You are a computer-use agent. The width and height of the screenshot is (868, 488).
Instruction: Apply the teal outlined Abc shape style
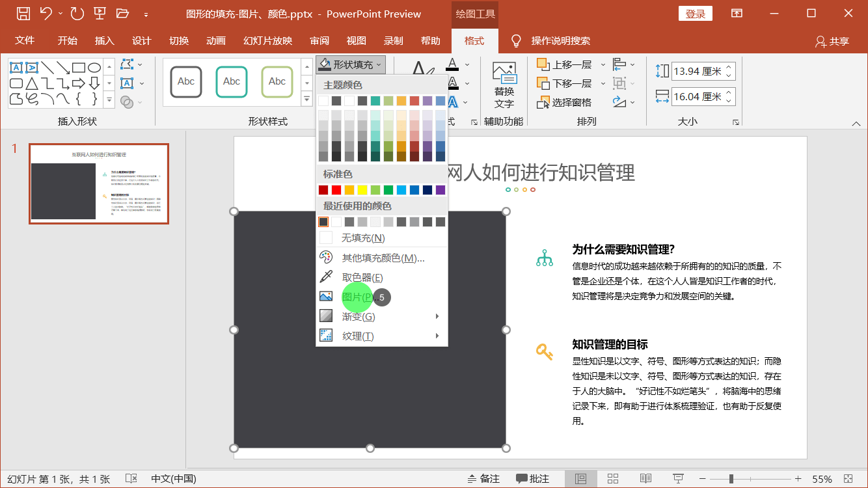pos(232,82)
